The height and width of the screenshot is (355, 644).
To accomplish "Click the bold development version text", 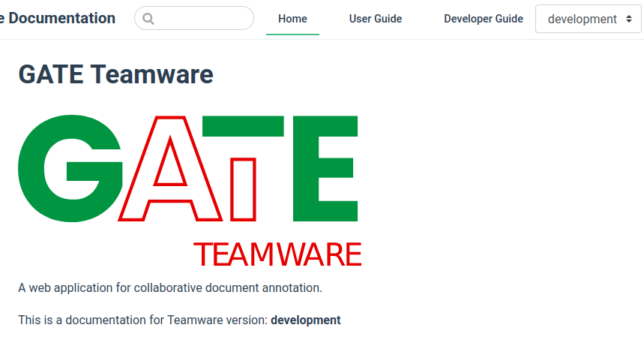I will (x=306, y=320).
